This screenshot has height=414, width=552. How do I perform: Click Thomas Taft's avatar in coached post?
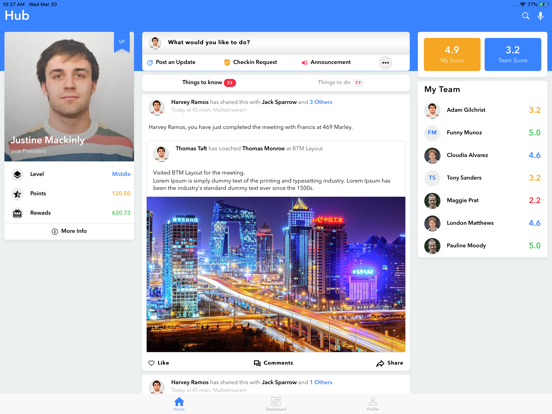point(161,153)
